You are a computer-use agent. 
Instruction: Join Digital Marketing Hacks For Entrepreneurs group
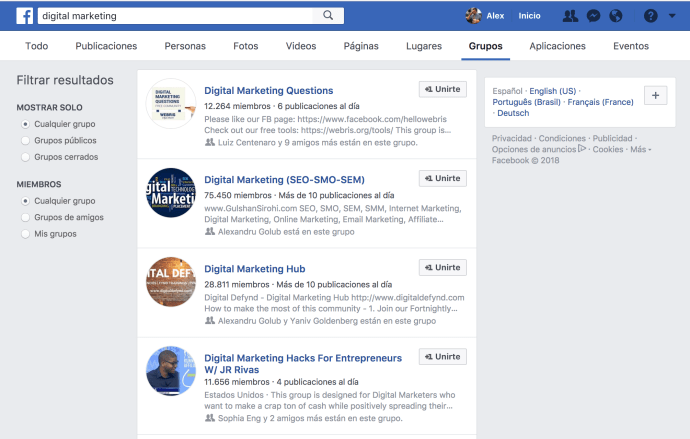pos(443,357)
